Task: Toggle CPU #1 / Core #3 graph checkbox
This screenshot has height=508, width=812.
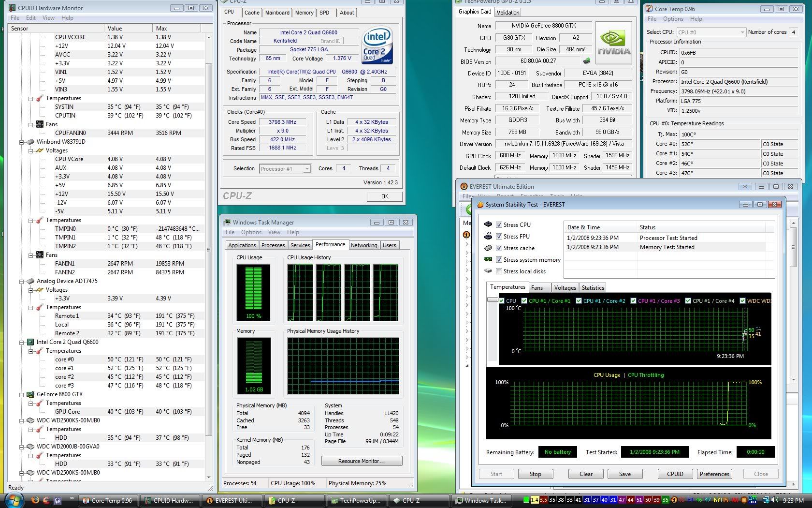Action: point(633,301)
